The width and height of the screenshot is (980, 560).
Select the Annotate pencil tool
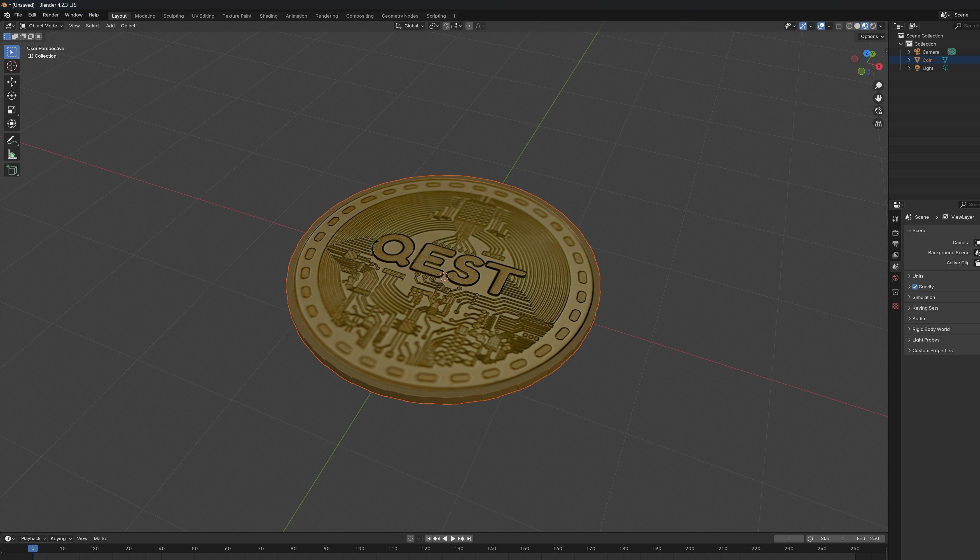11,140
